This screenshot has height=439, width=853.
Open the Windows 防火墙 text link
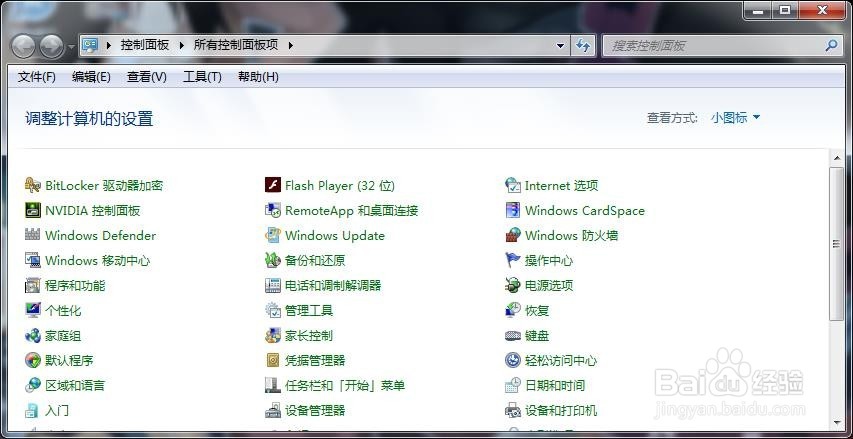[x=571, y=236]
